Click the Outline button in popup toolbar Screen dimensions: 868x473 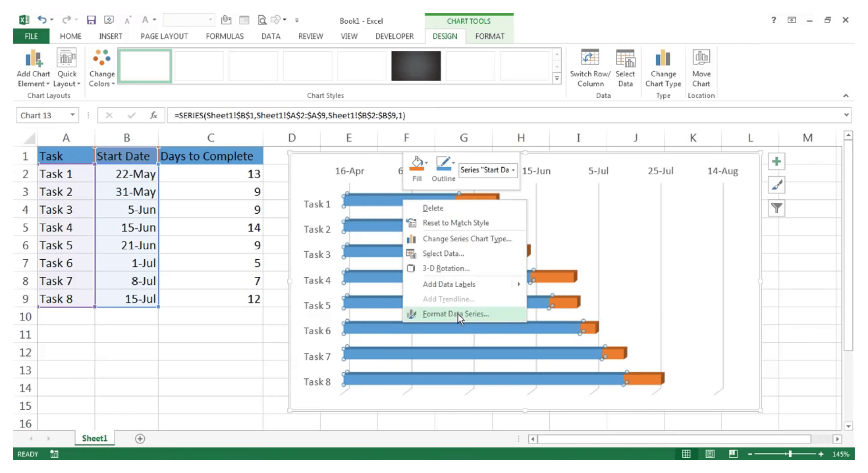pyautogui.click(x=443, y=169)
